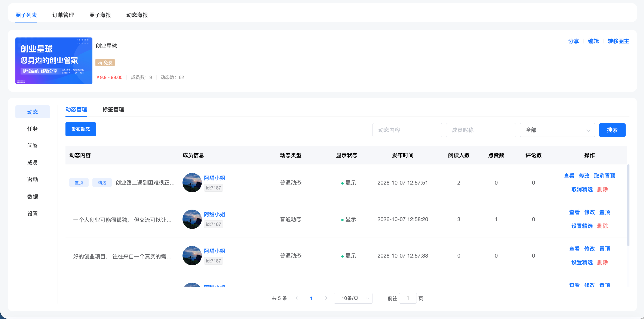Click 修改 for the 12:58:20 post
Screen dimensions: 644x319
pos(589,212)
